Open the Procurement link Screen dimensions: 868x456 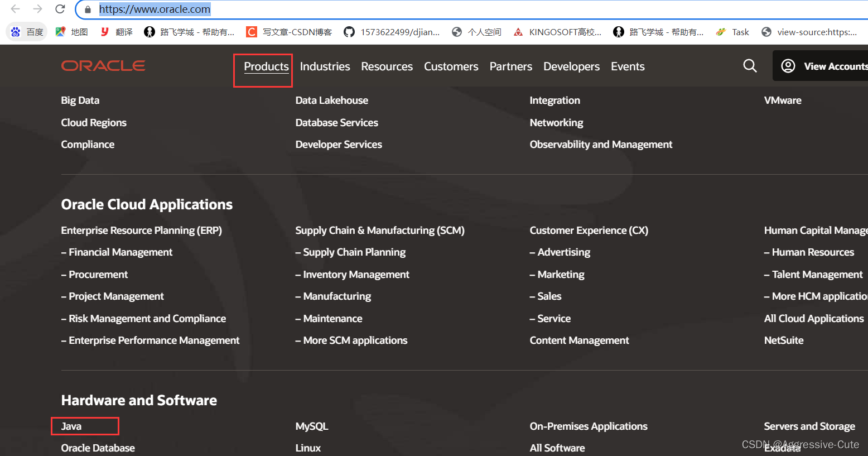(94, 275)
